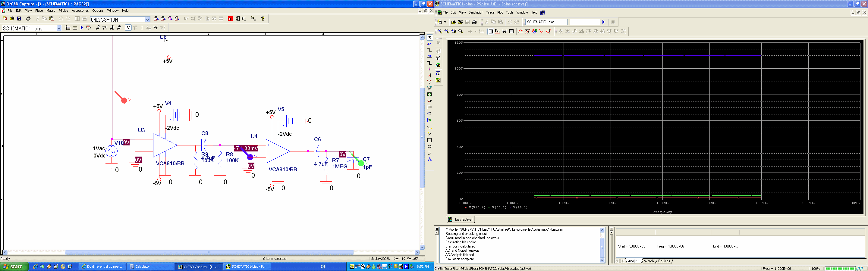Open SCHEMATIC1-bias profile dropdown in Capture

point(59,28)
